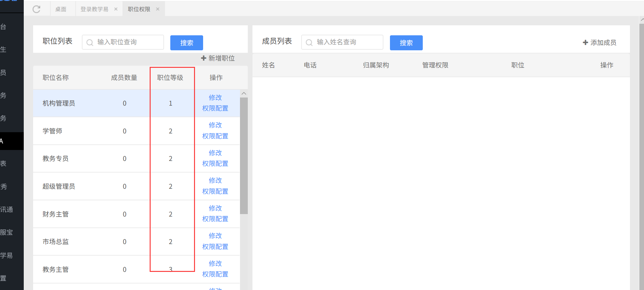Click 修改 for 教务专员 row
Screen dimensions: 644x290
(x=215, y=153)
